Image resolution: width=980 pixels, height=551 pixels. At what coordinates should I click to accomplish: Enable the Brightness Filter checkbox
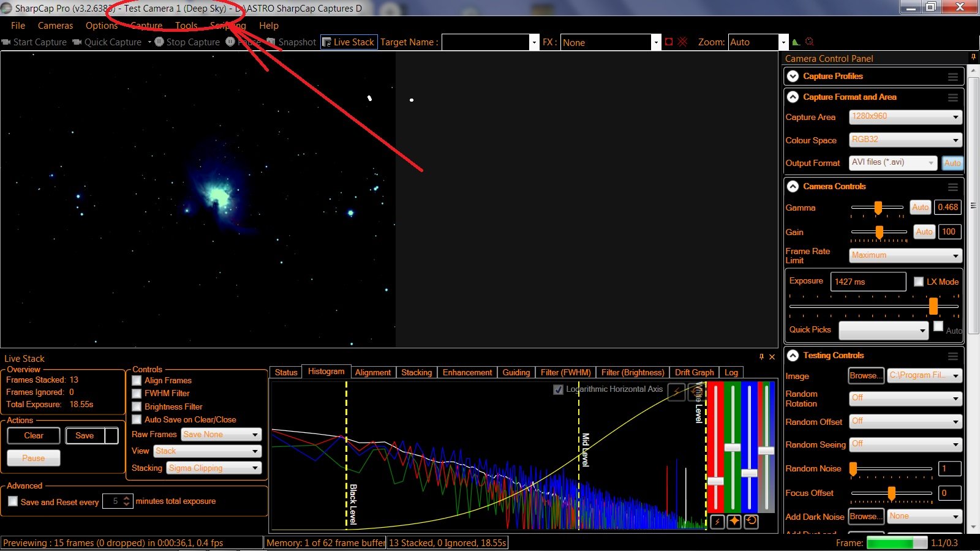pyautogui.click(x=137, y=407)
